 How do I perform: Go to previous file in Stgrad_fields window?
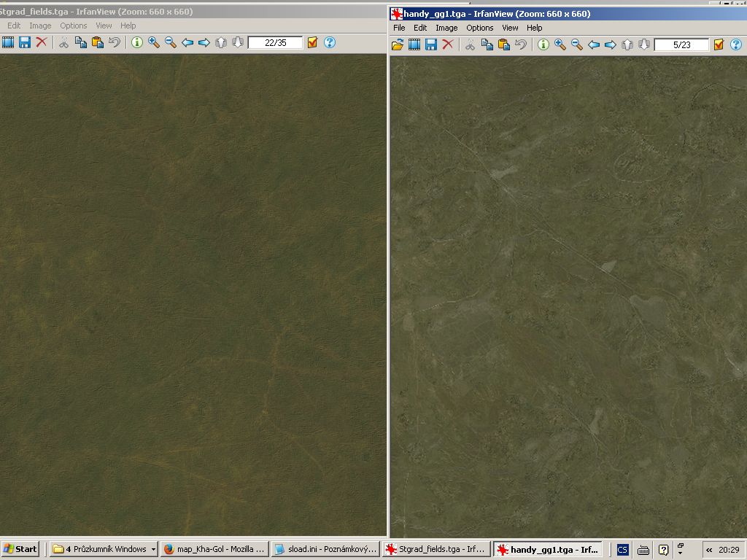(187, 42)
